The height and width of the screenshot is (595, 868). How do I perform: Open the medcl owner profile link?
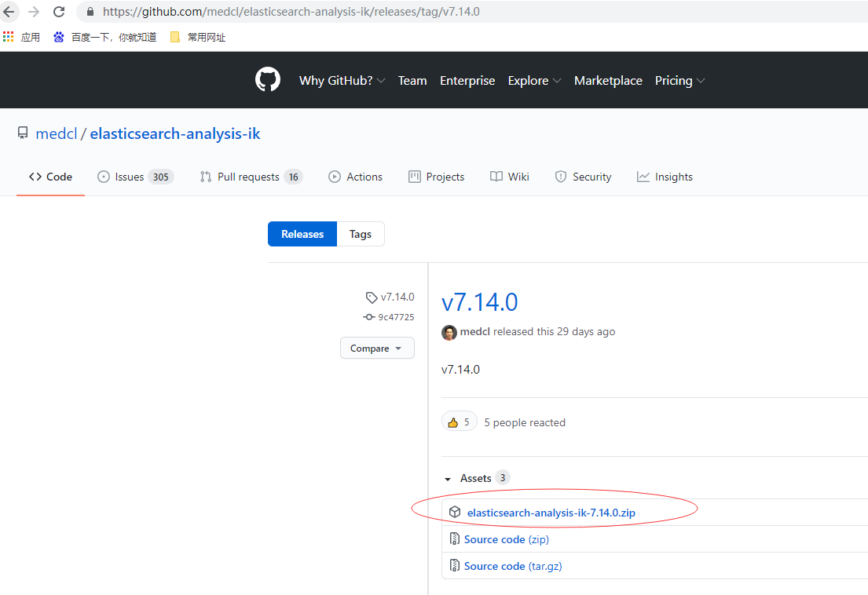pos(57,133)
